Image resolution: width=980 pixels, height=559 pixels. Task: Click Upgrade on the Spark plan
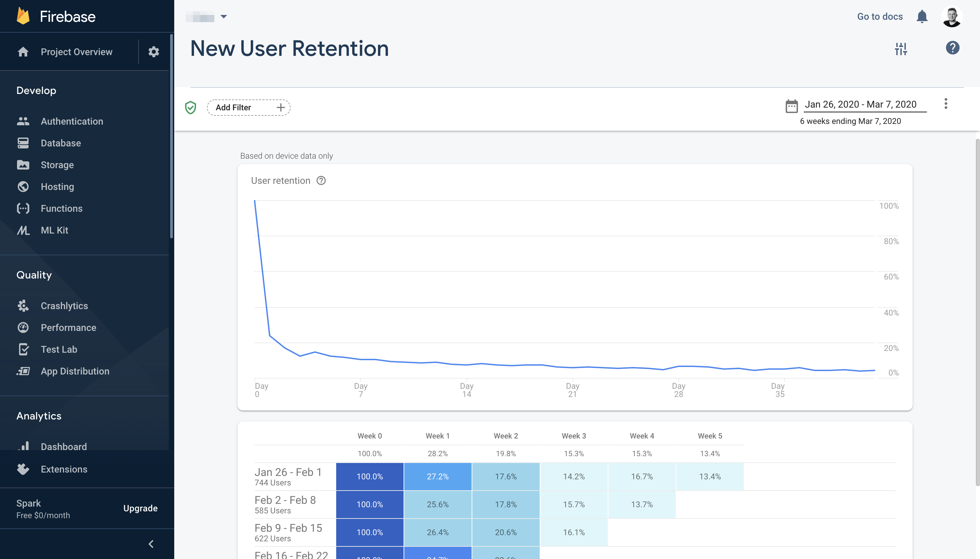(x=141, y=508)
